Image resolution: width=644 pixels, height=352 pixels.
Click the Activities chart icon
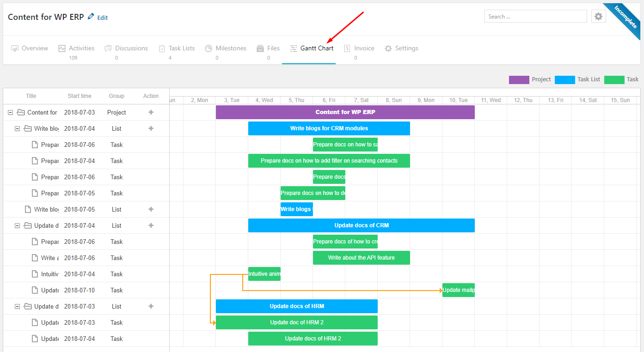click(62, 49)
